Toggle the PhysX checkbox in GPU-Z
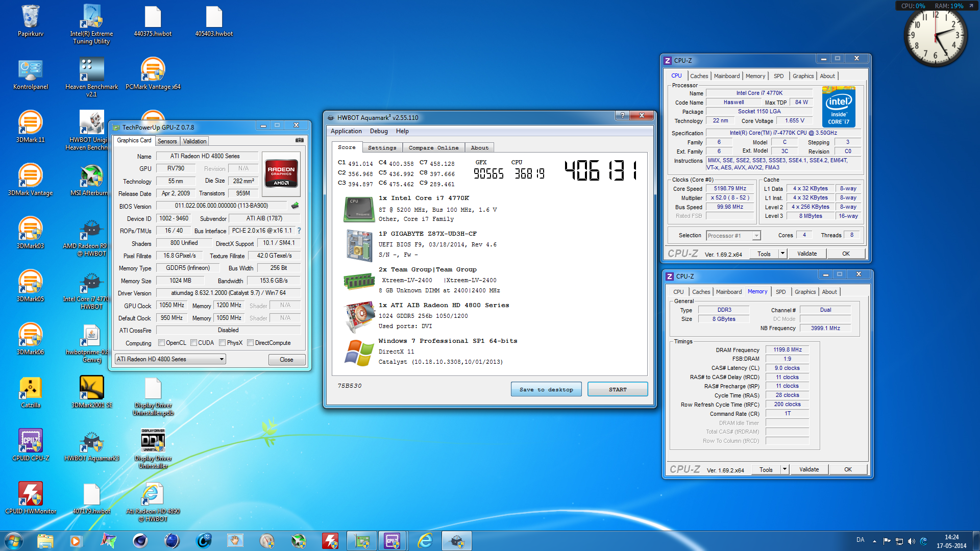 click(222, 343)
